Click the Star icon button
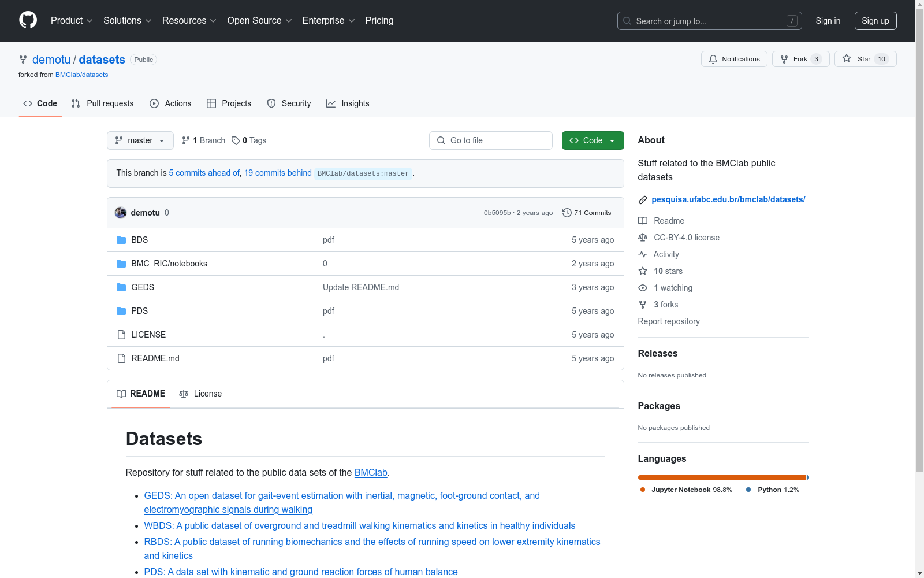Screen dimensions: 924x578 pyautogui.click(x=847, y=58)
